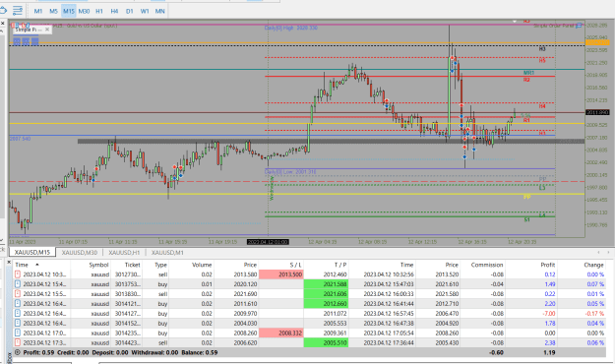Click sell deal icon for ticket 3013830
The height and width of the screenshot is (364, 615).
18,294
